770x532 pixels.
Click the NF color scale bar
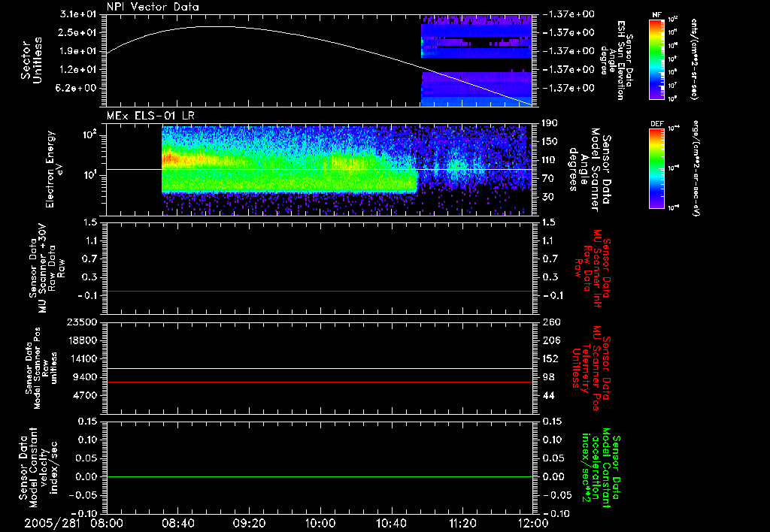pyautogui.click(x=657, y=59)
